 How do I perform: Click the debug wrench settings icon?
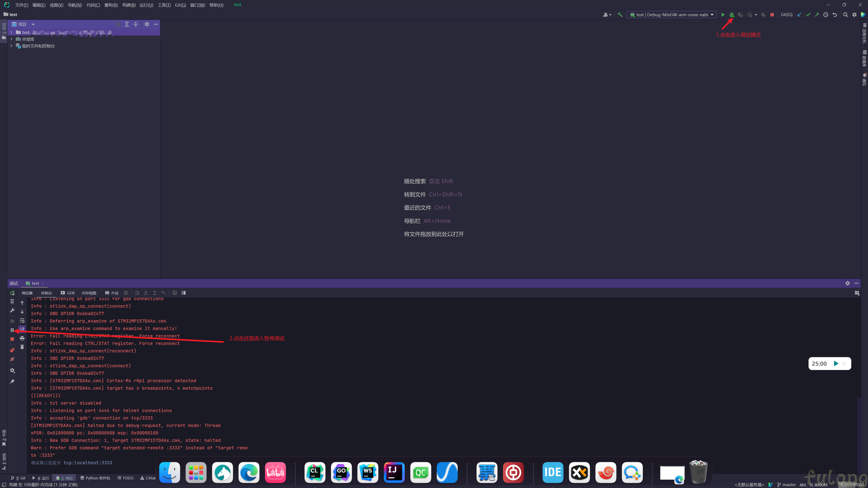pos(12,310)
